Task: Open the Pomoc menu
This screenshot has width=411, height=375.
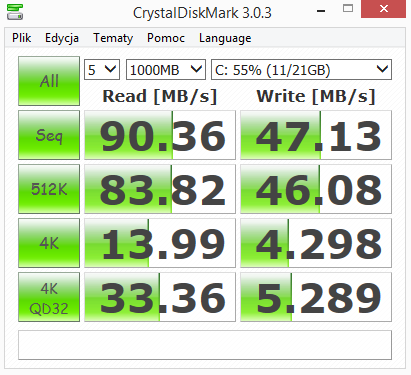Action: (x=166, y=38)
